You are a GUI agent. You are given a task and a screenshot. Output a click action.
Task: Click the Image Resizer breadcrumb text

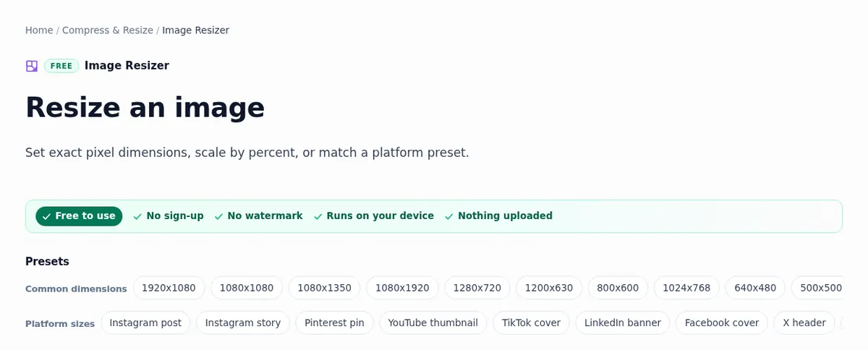click(195, 30)
